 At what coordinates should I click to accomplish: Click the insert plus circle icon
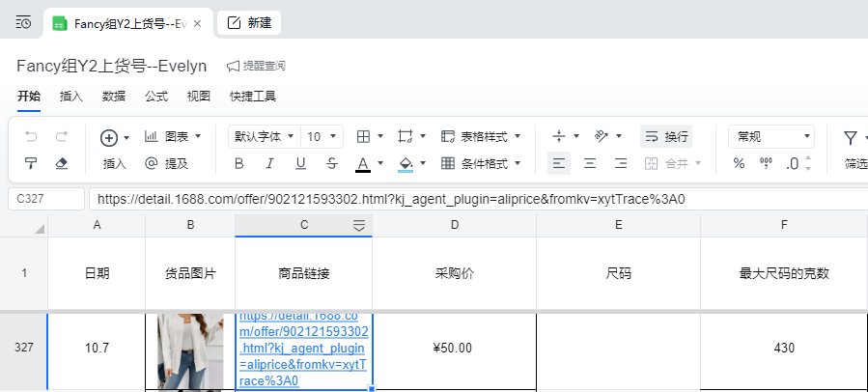[x=109, y=137]
